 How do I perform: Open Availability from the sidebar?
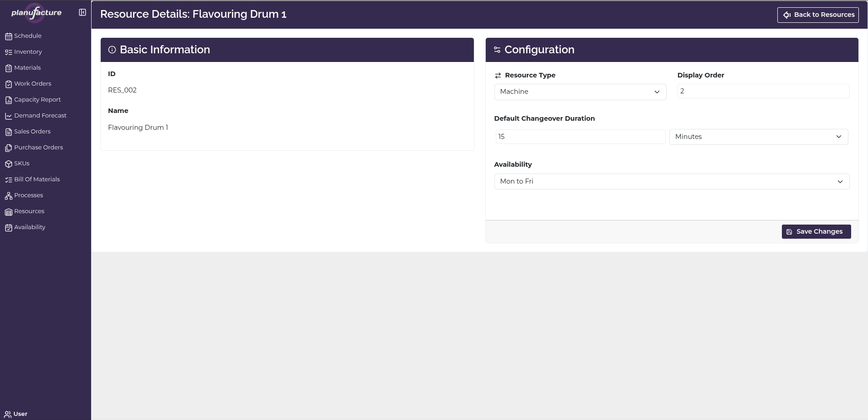(30, 227)
